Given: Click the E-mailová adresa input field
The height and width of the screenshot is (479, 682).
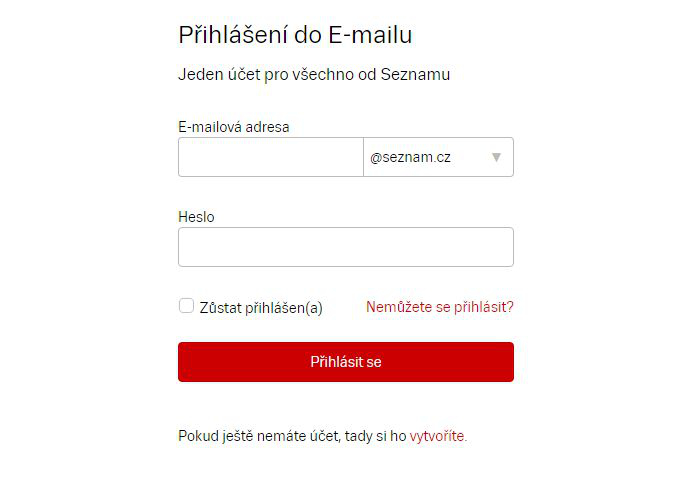Looking at the screenshot, I should [270, 157].
